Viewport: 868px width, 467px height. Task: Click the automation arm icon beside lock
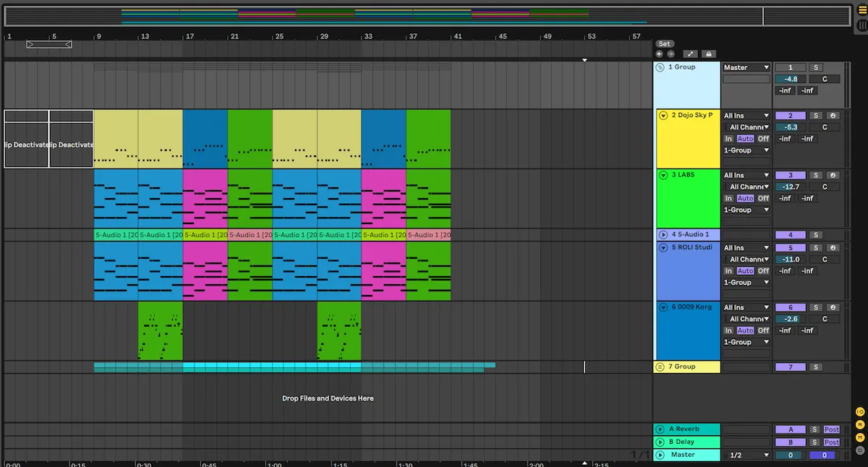tap(689, 53)
